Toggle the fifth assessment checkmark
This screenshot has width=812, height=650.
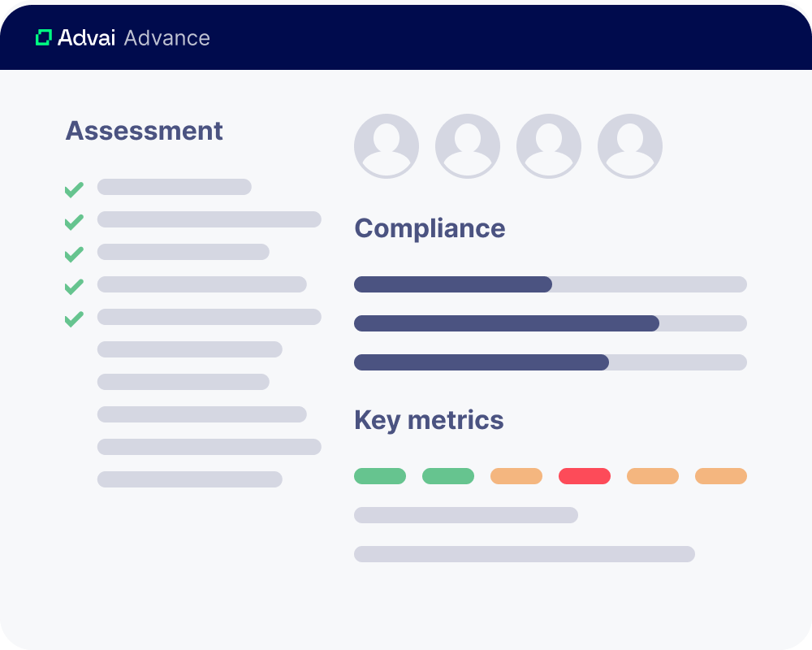(74, 318)
